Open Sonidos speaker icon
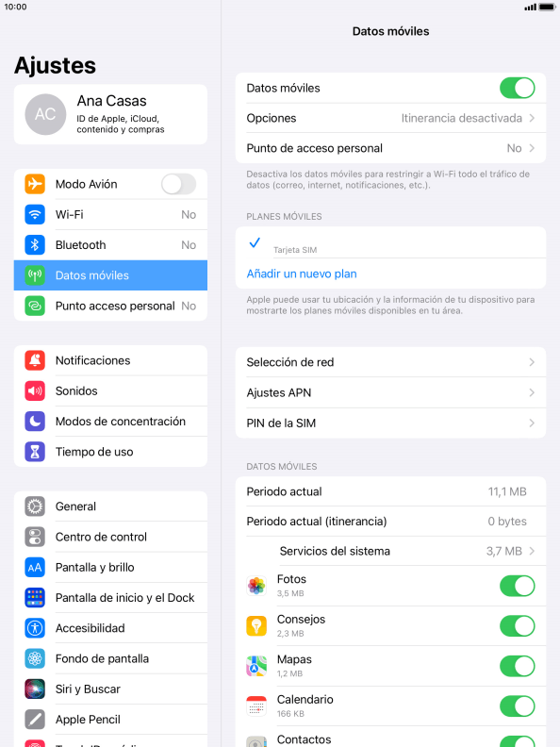 pyautogui.click(x=35, y=391)
